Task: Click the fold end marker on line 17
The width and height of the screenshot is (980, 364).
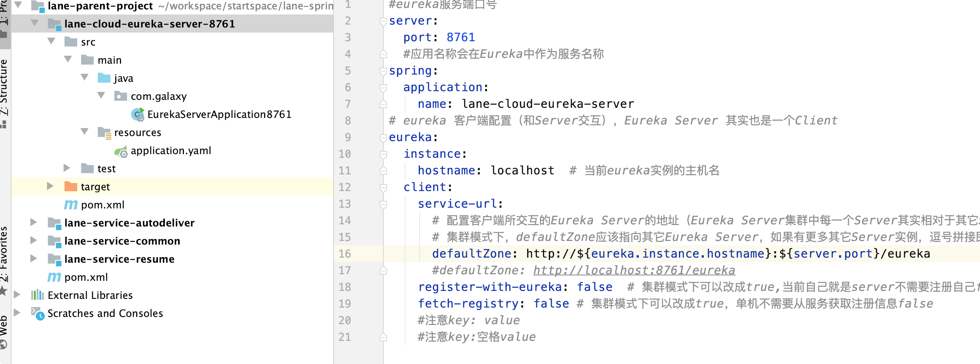Action: pos(383,271)
